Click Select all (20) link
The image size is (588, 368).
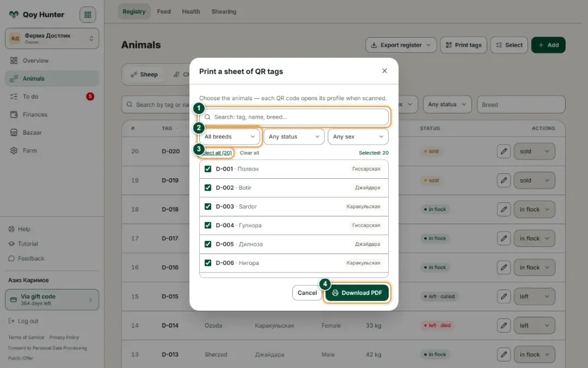(217, 153)
